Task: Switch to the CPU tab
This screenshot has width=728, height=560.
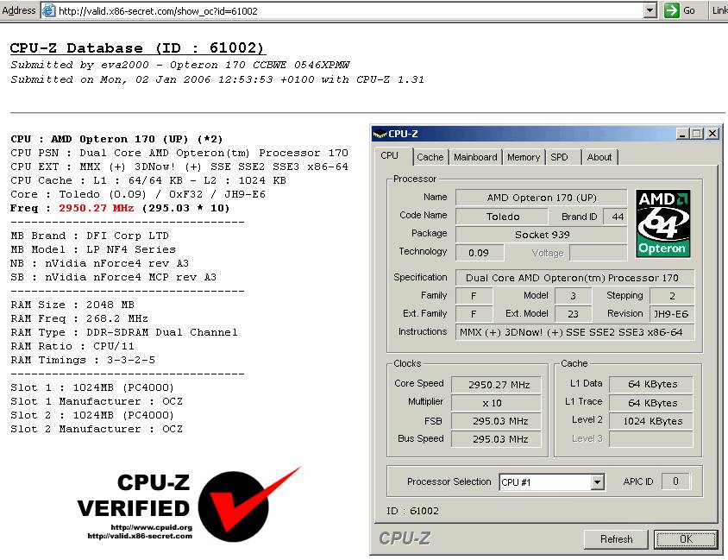Action: click(389, 156)
